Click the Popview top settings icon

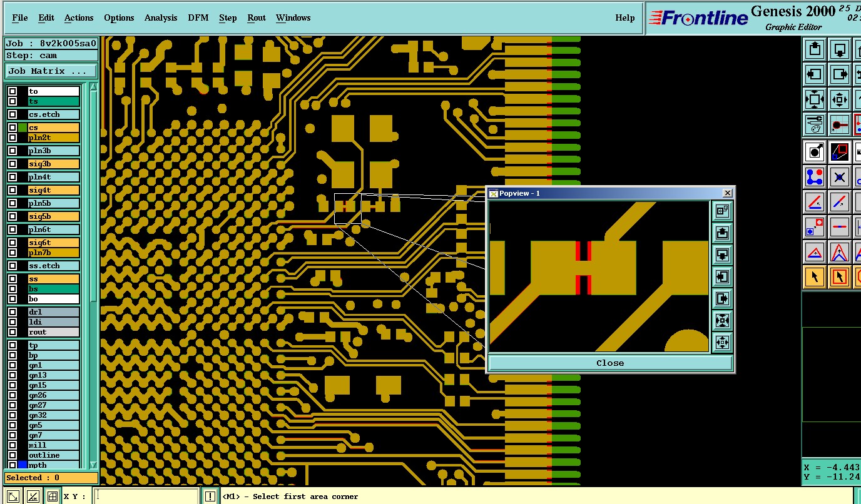(722, 211)
